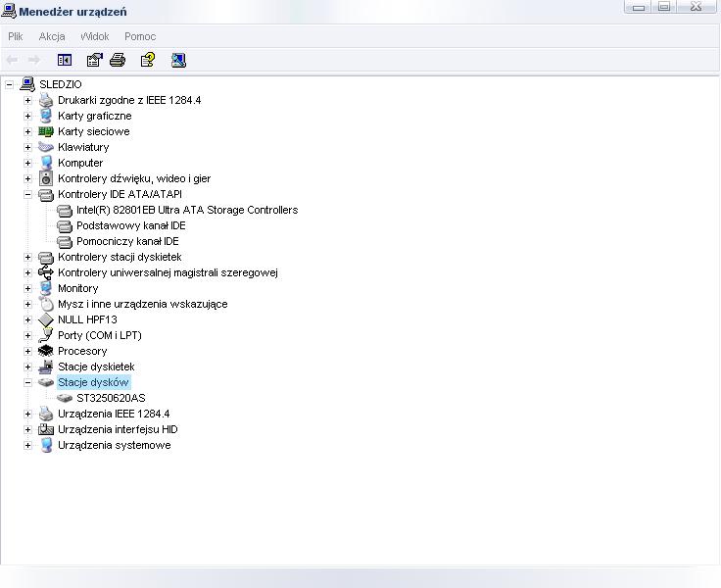Click the floppy drive icon beside Stacje dyskietek

[46, 367]
